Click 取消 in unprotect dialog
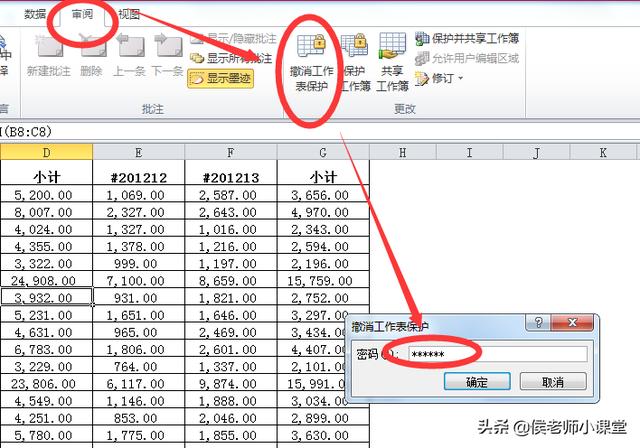This screenshot has height=448, width=640. [553, 382]
